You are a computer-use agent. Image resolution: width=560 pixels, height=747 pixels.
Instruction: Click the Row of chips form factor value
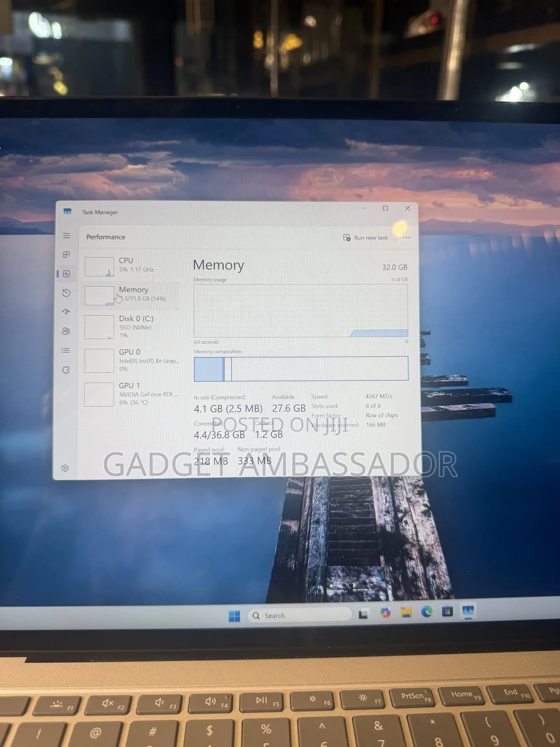[x=381, y=415]
